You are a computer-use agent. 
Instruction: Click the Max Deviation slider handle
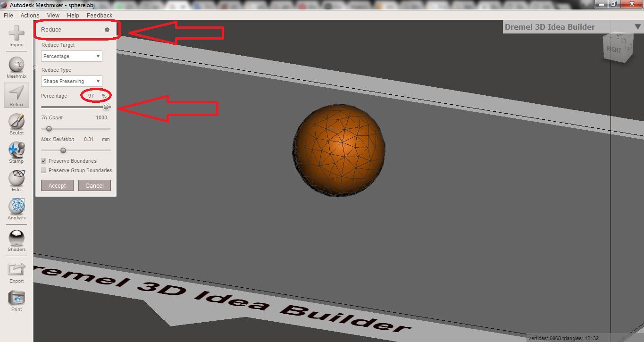tap(63, 150)
